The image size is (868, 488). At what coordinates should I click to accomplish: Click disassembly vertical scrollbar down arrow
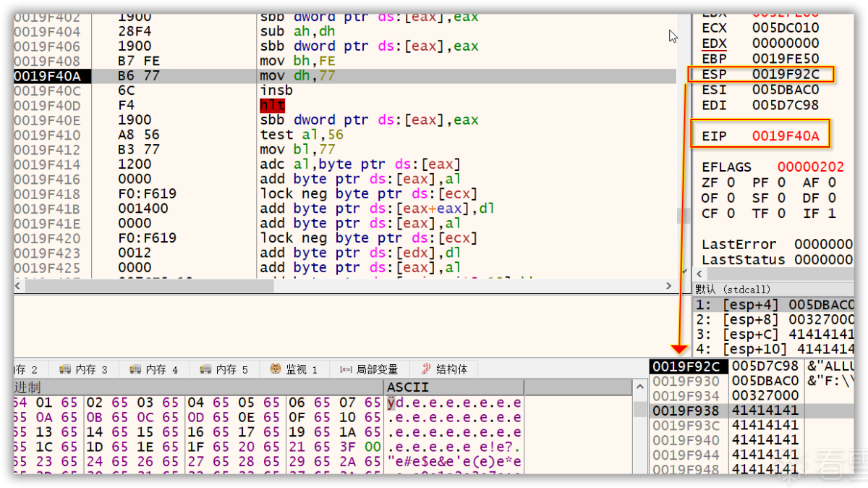[684, 273]
